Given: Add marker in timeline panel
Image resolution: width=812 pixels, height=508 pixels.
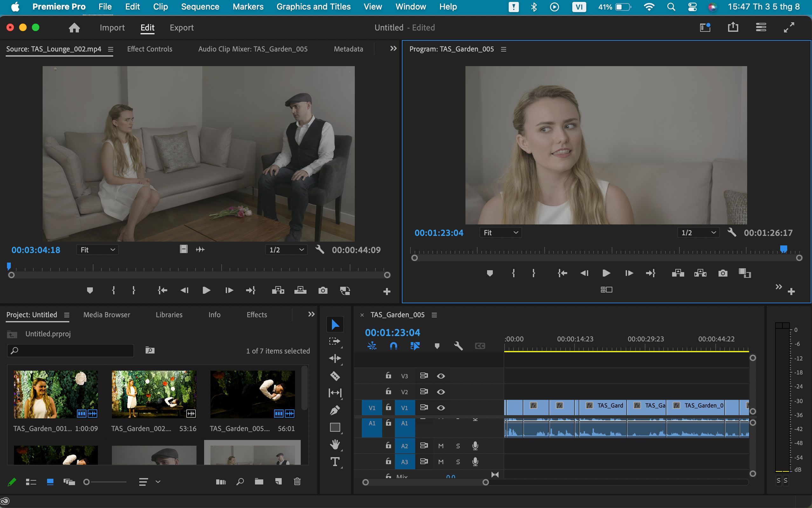Looking at the screenshot, I should coord(437,346).
